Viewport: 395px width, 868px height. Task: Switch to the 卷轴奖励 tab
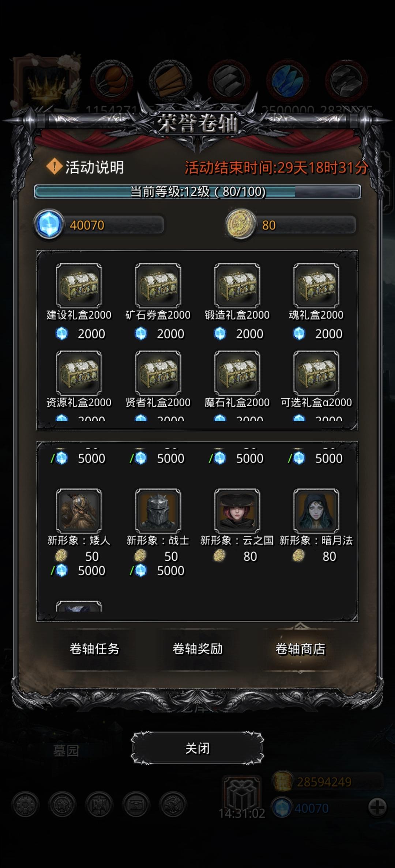click(197, 649)
